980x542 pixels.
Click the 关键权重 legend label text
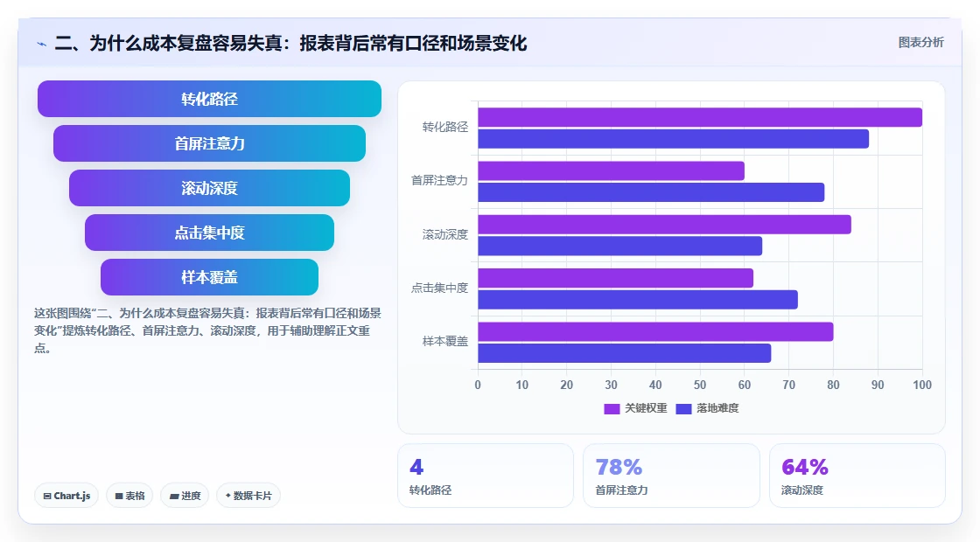tap(646, 407)
